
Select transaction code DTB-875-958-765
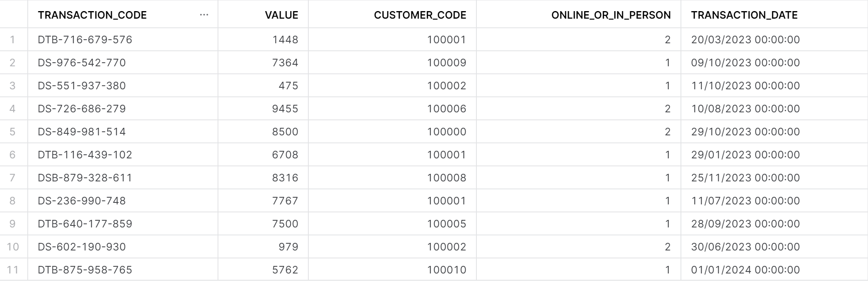pyautogui.click(x=85, y=270)
